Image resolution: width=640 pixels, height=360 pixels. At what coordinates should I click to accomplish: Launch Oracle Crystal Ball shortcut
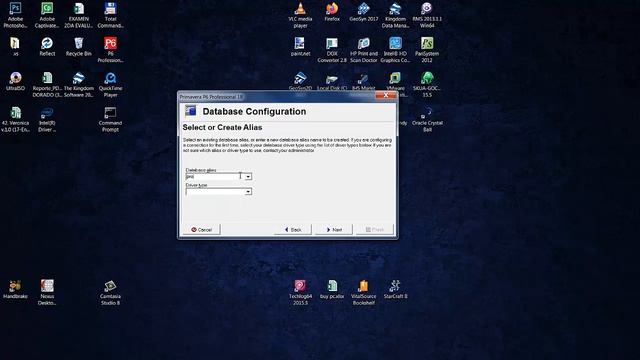pos(427,119)
